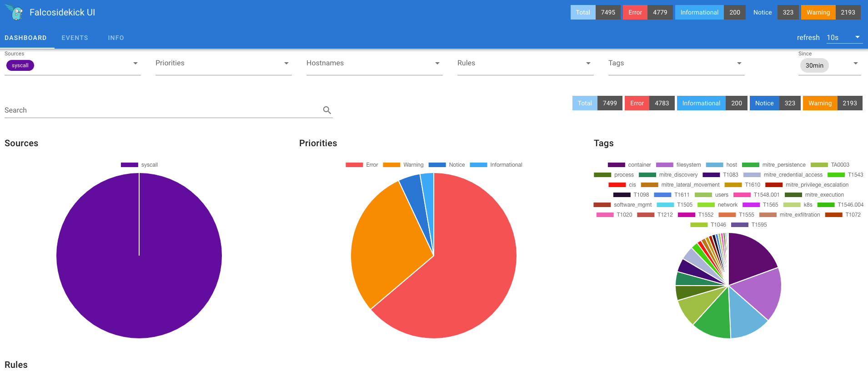Toggle the network tag legend item
This screenshot has width=868, height=371.
pos(717,205)
